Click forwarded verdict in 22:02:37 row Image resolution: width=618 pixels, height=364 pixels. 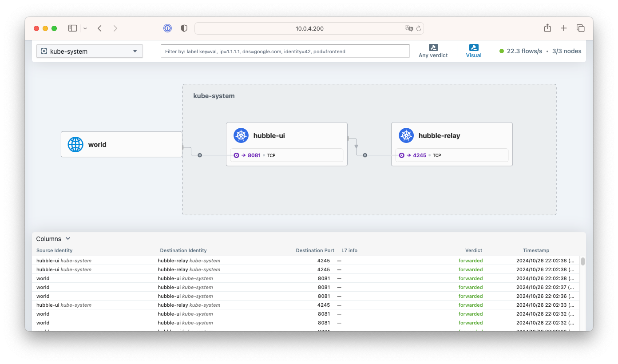coord(471,287)
